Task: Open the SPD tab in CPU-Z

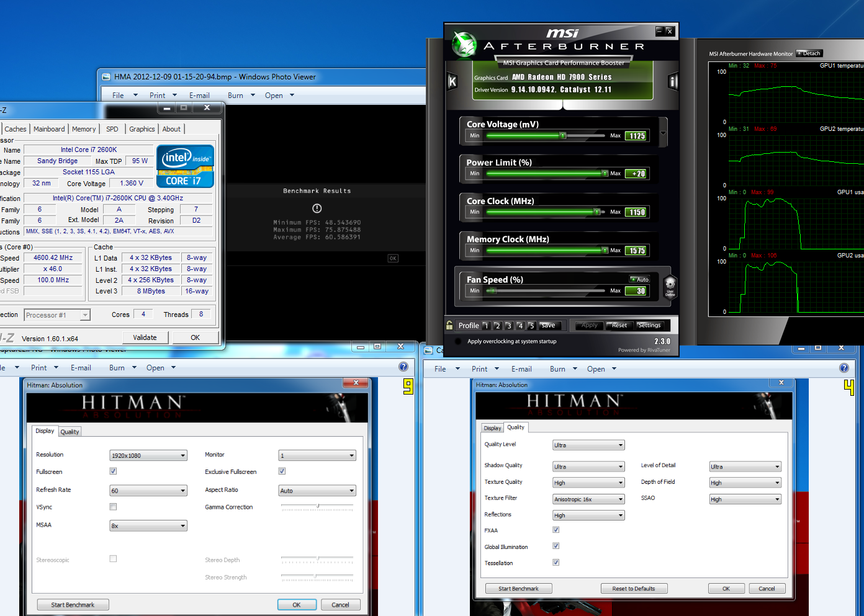Action: [112, 129]
